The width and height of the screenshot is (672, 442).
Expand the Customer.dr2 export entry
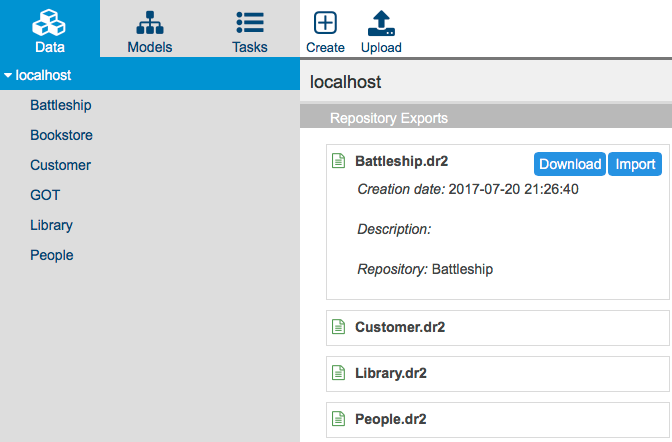point(498,328)
